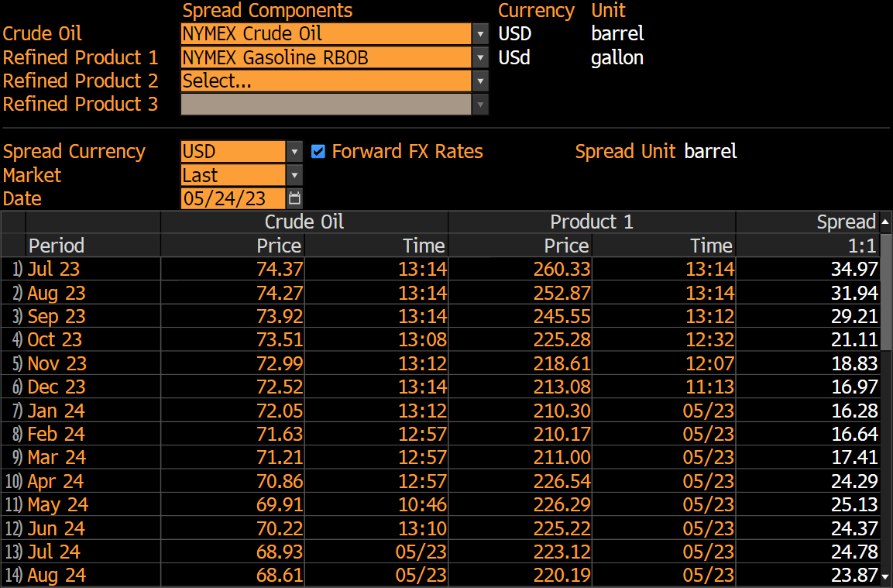
Task: Click product time 12:32 in Oct 23 row
Action: click(x=709, y=339)
